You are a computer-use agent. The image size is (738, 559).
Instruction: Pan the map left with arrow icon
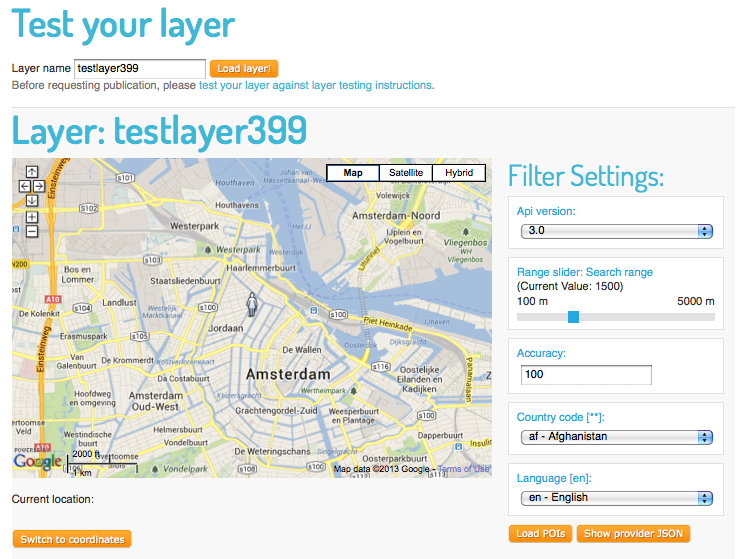tap(24, 186)
